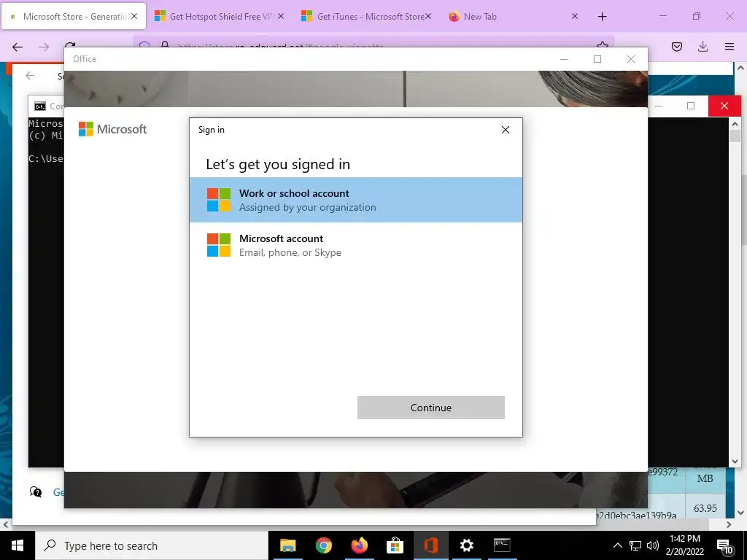Click the taskbar search box

(x=152, y=545)
